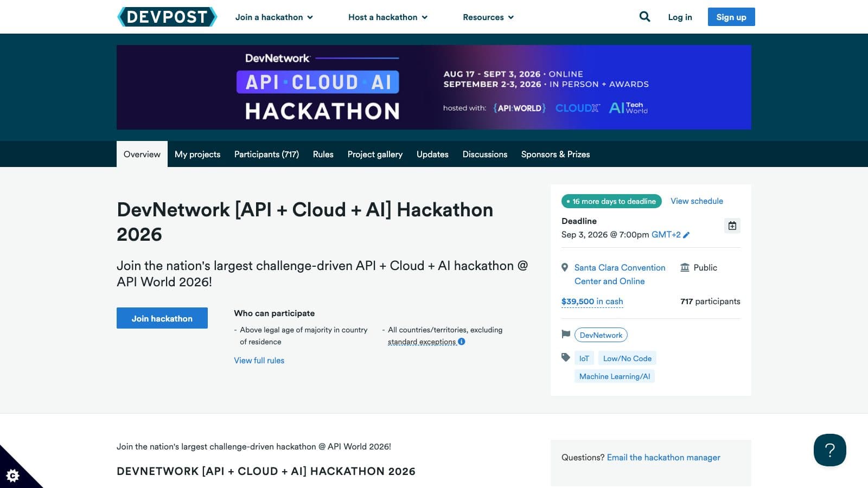
Task: Open search with magnifying glass icon
Action: pos(644,17)
